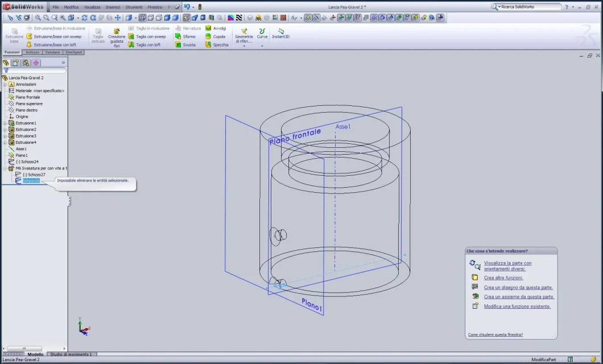
Task: Click 'Modifica una funzione esistente' link
Action: pyautogui.click(x=517, y=307)
